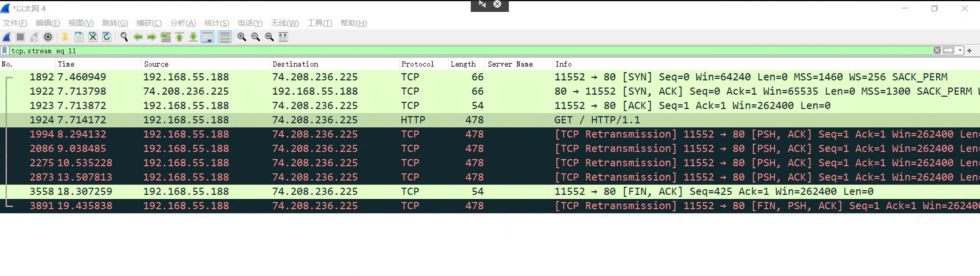Click the Find packet magnifier icon
The height and width of the screenshot is (276, 980).
coord(124,37)
